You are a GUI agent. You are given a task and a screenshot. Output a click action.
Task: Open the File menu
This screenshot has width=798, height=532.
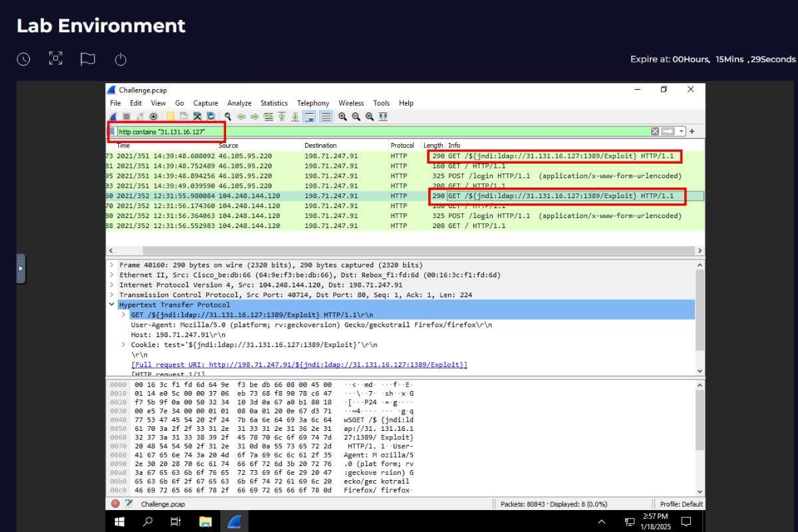(115, 103)
